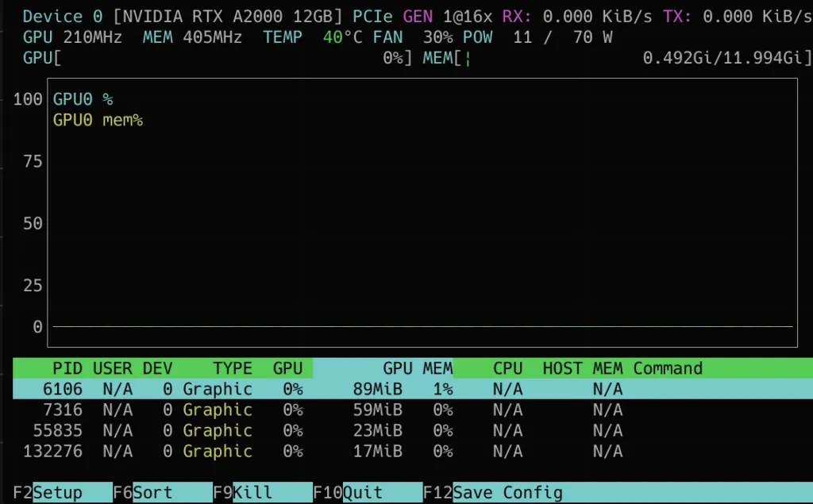Open F6 Sort options
The image size is (813, 504).
(163, 492)
